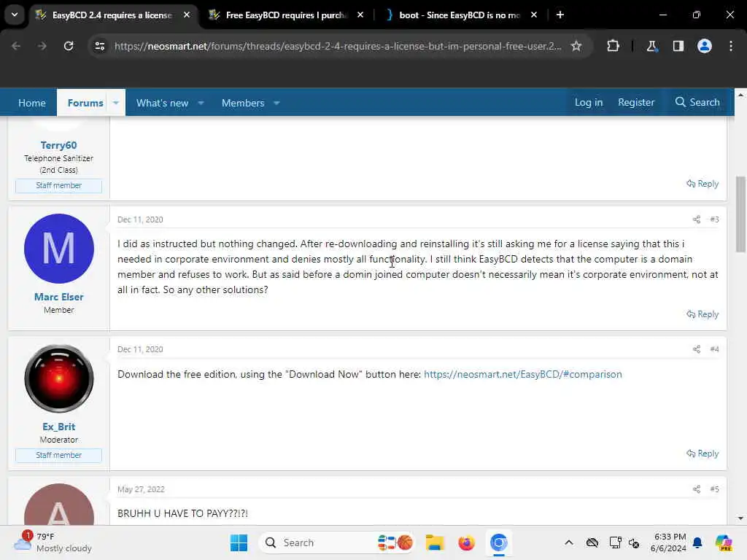The height and width of the screenshot is (560, 747).
Task: Click the neosmart.net URL address bar
Action: coord(338,46)
